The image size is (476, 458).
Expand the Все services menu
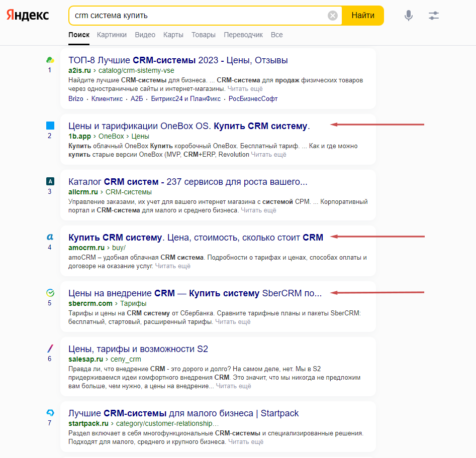(276, 35)
